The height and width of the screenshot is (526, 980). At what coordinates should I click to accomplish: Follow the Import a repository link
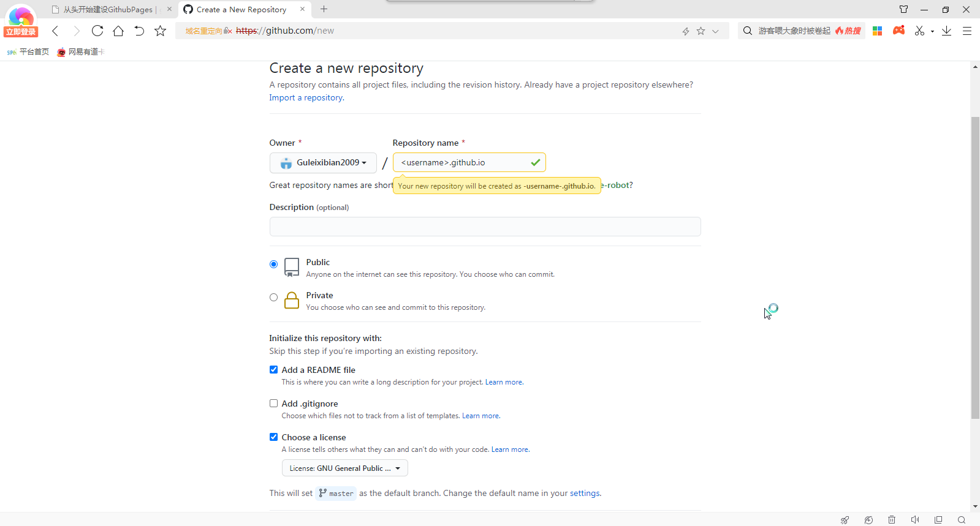[306, 97]
